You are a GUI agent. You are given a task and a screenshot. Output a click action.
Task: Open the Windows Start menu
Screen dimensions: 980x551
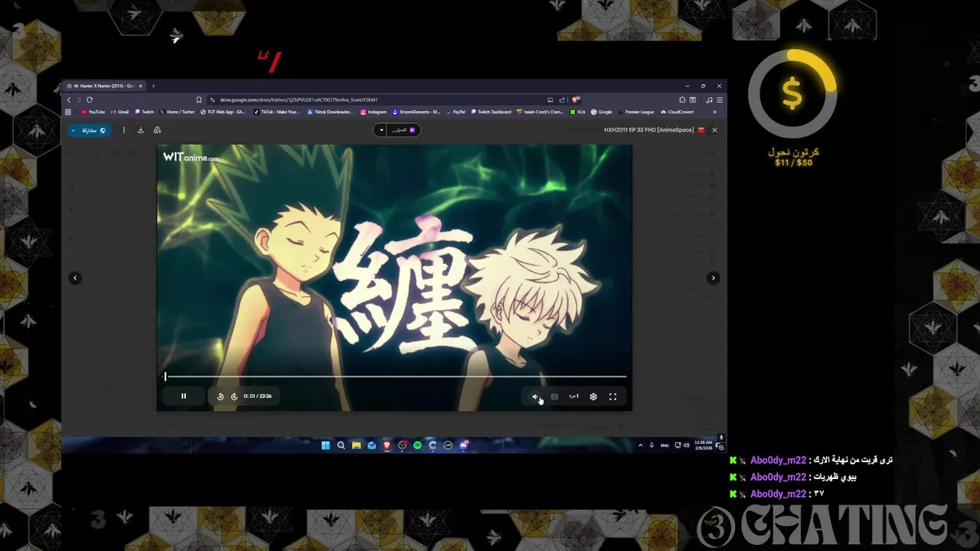tap(326, 445)
